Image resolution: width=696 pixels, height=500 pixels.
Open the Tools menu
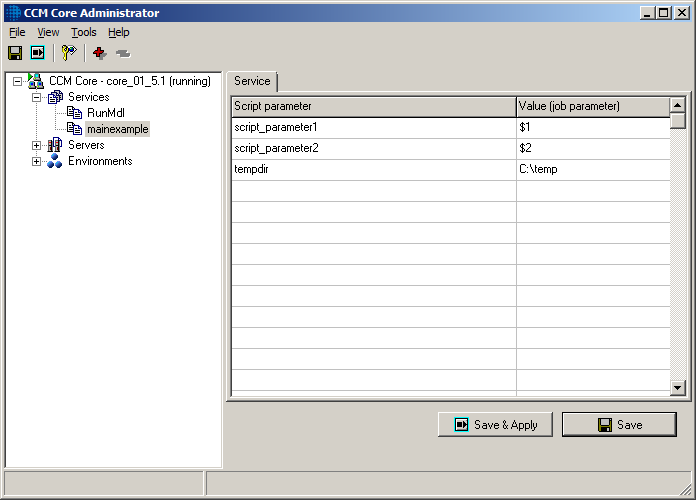point(84,32)
